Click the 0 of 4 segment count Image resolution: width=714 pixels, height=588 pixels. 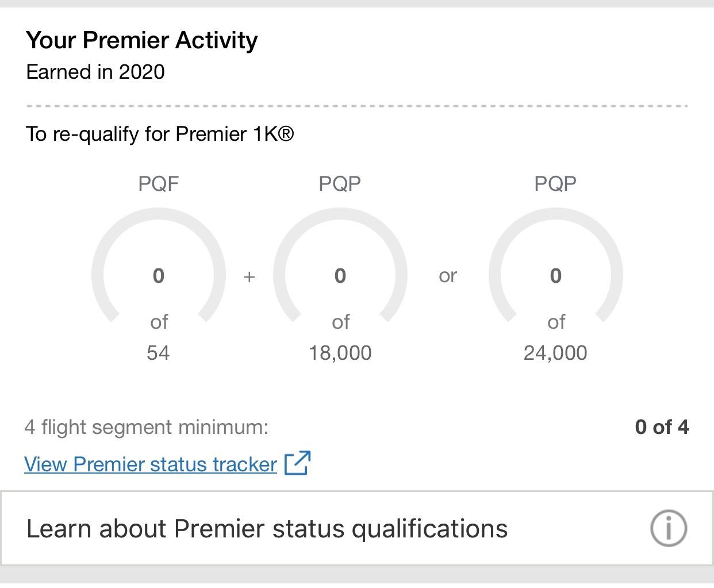point(662,427)
